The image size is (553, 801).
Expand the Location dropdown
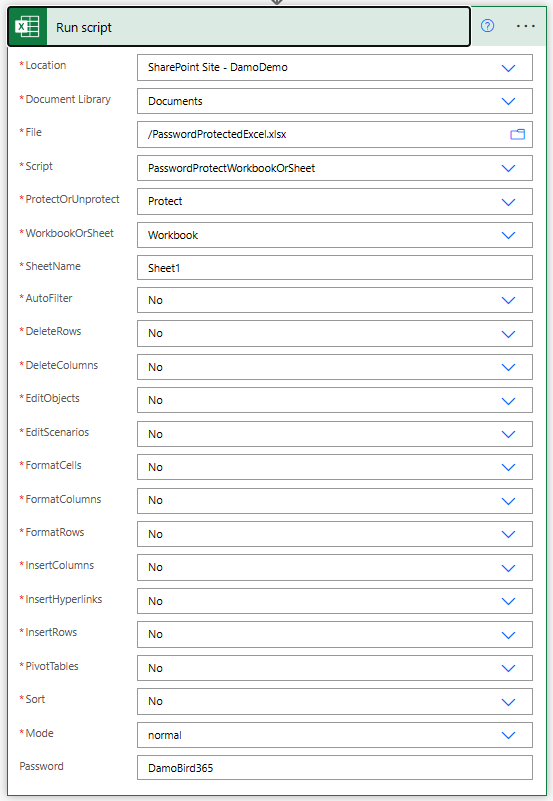point(334,67)
